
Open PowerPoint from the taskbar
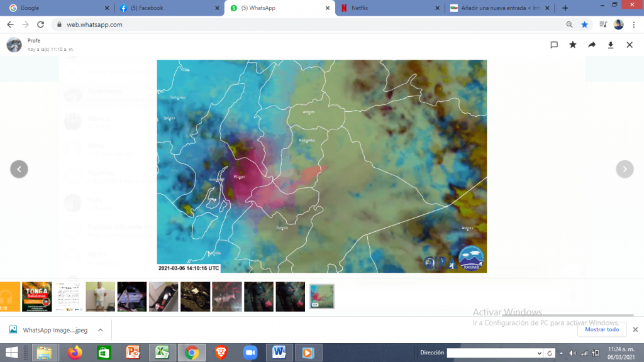[x=133, y=353]
